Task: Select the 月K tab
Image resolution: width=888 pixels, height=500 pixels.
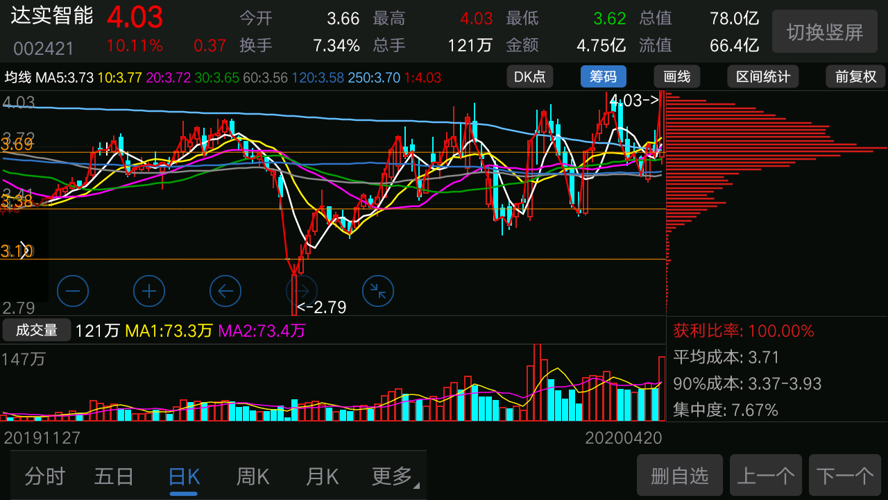Action: [322, 476]
